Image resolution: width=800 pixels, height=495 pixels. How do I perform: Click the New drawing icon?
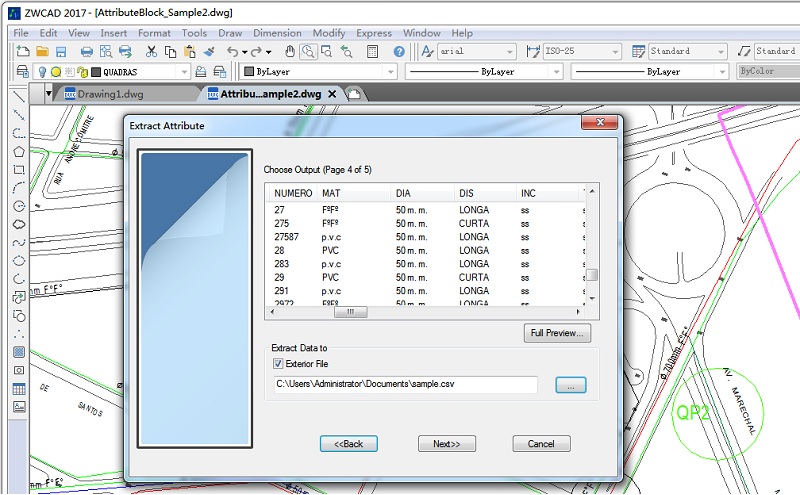22,51
